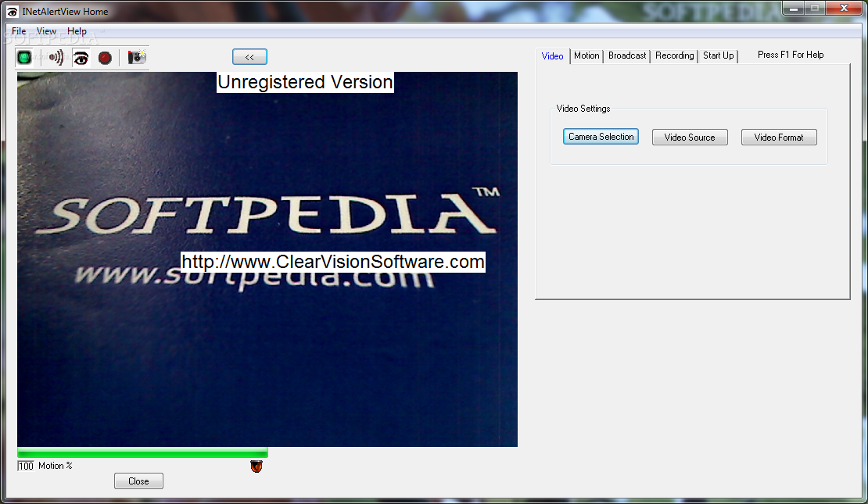Image resolution: width=868 pixels, height=504 pixels.
Task: Collapse the settings panel with << button
Action: coord(249,56)
